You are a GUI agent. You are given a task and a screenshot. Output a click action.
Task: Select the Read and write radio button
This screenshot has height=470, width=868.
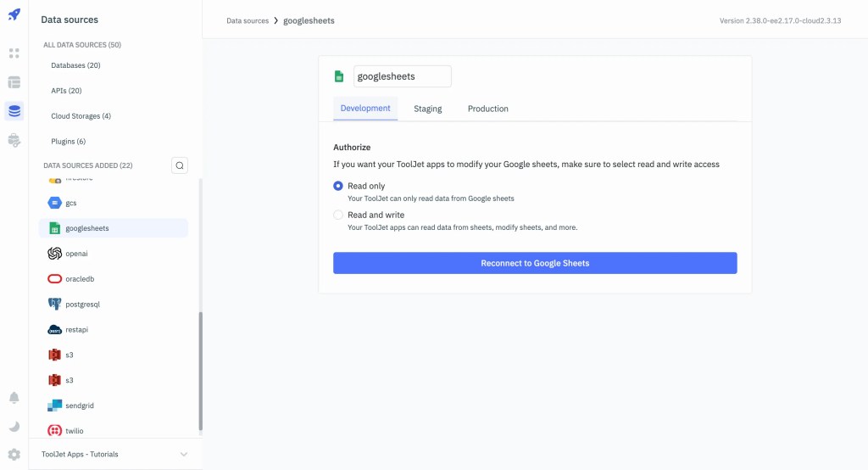coord(337,215)
